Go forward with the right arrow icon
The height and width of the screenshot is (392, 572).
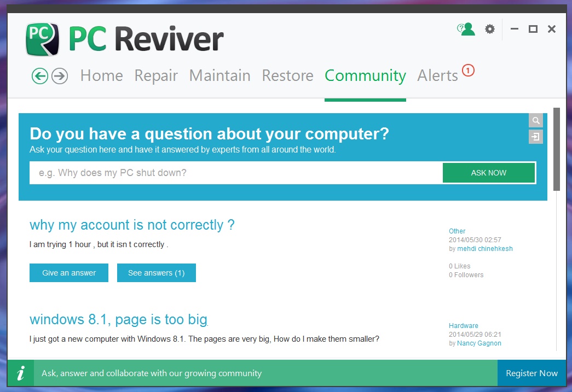click(x=60, y=76)
